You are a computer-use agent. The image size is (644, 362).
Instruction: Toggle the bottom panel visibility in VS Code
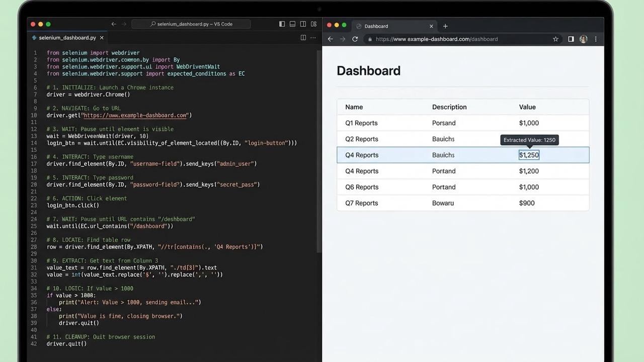pos(292,24)
